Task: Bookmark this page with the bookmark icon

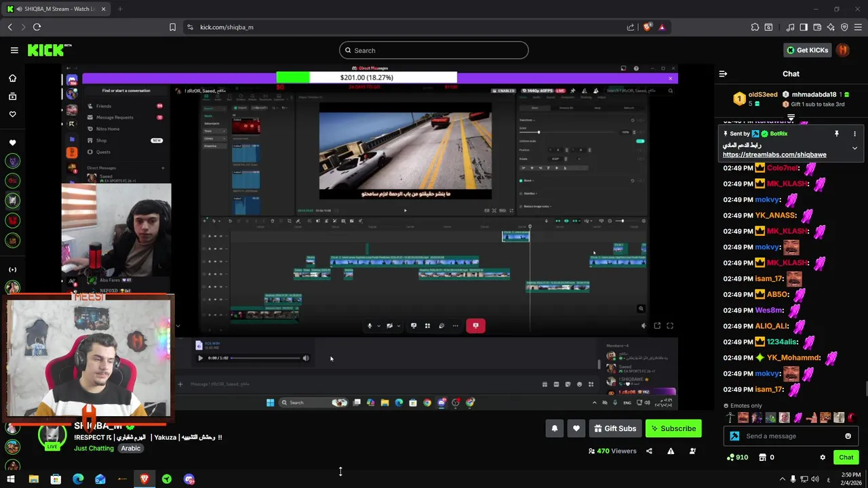Action: click(172, 27)
